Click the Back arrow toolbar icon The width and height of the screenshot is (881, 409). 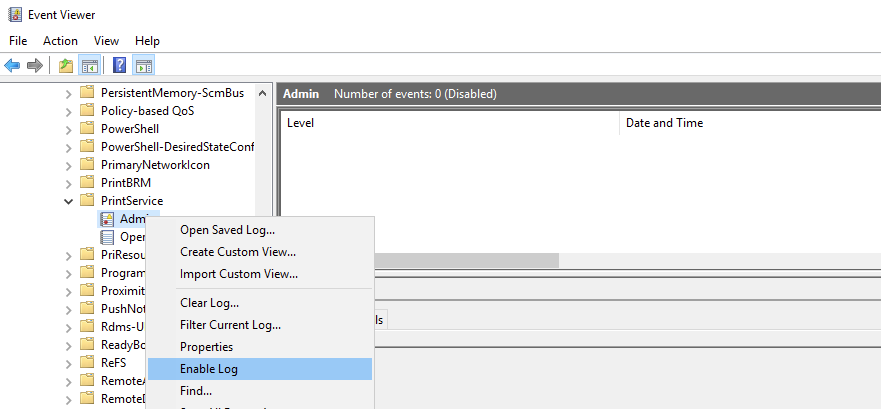pos(12,65)
